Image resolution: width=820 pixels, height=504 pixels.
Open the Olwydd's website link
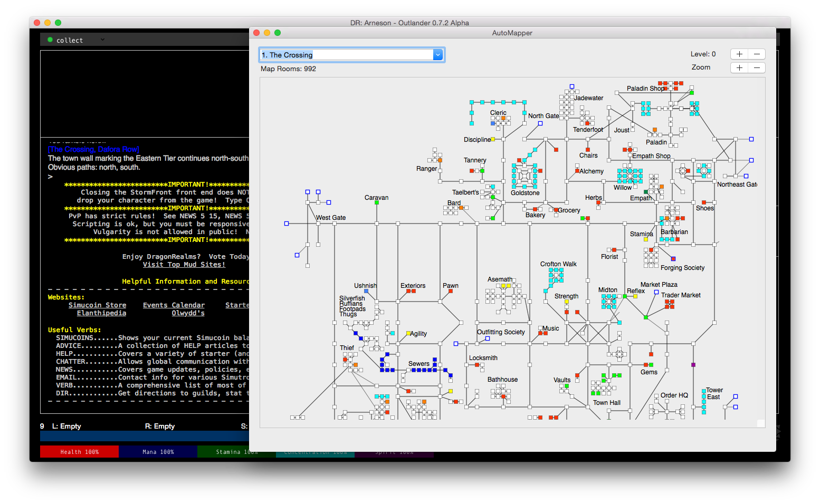click(x=188, y=313)
